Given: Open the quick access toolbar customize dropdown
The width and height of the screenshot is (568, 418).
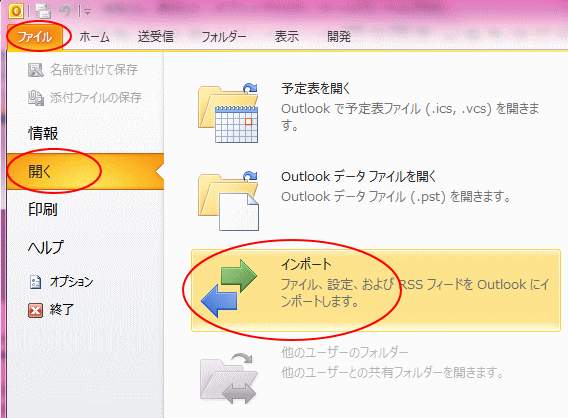Looking at the screenshot, I should click(x=87, y=12).
